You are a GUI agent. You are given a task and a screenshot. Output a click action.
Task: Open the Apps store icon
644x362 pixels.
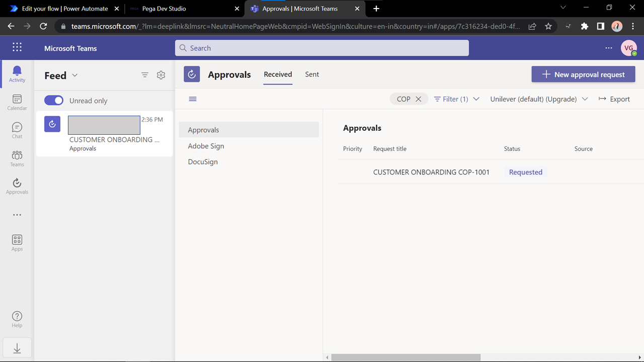17,243
